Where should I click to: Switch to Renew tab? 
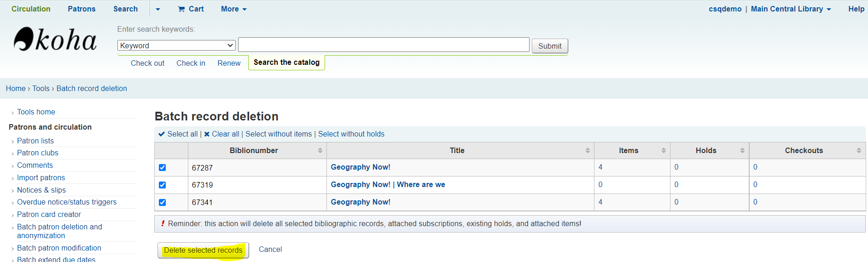pyautogui.click(x=229, y=63)
